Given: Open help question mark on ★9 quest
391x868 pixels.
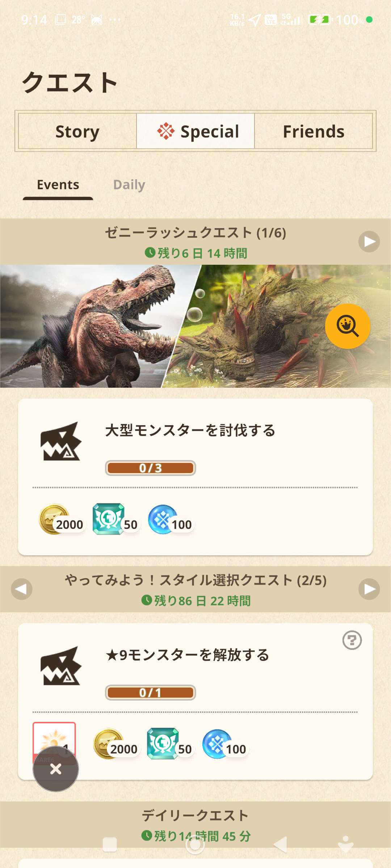Looking at the screenshot, I should [352, 640].
